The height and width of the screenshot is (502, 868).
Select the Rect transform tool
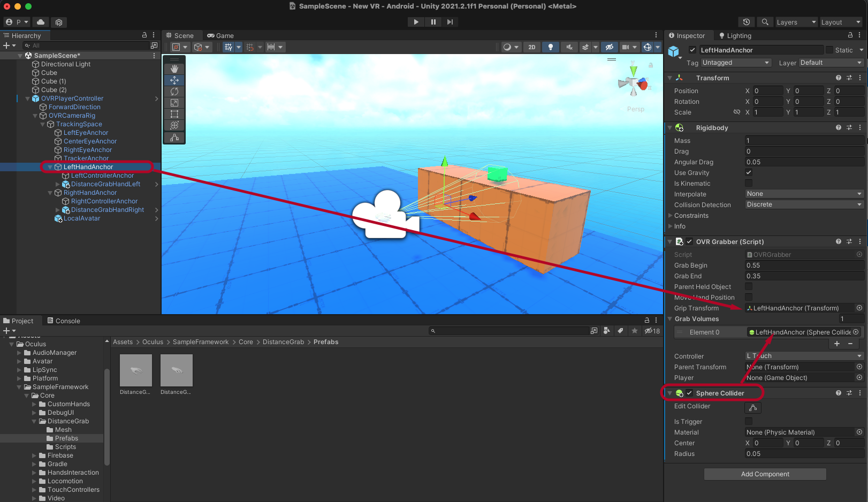174,114
